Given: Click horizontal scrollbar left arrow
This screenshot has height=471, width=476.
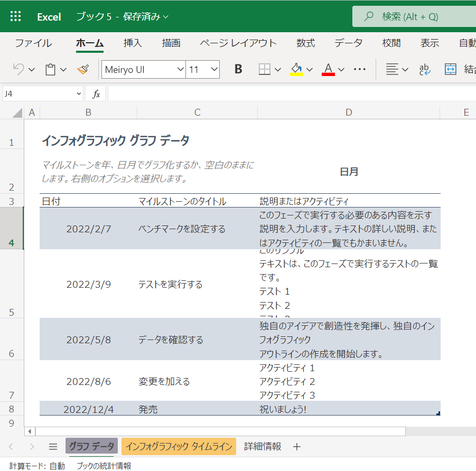Looking at the screenshot, I should tap(30, 431).
